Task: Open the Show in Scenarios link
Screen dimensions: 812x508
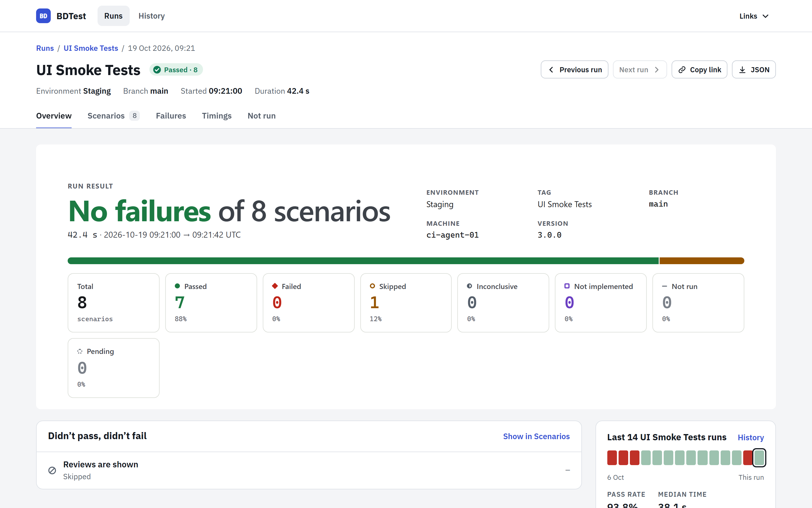Action: click(x=536, y=436)
